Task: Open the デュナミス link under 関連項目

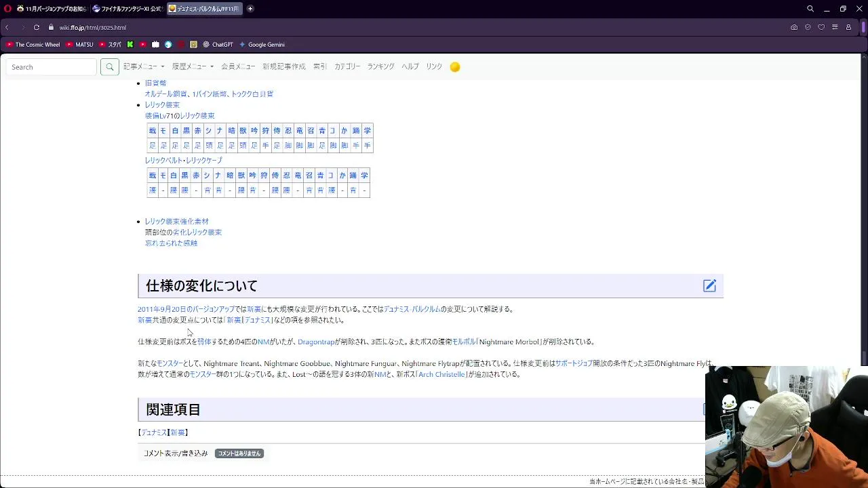Action: (154, 432)
